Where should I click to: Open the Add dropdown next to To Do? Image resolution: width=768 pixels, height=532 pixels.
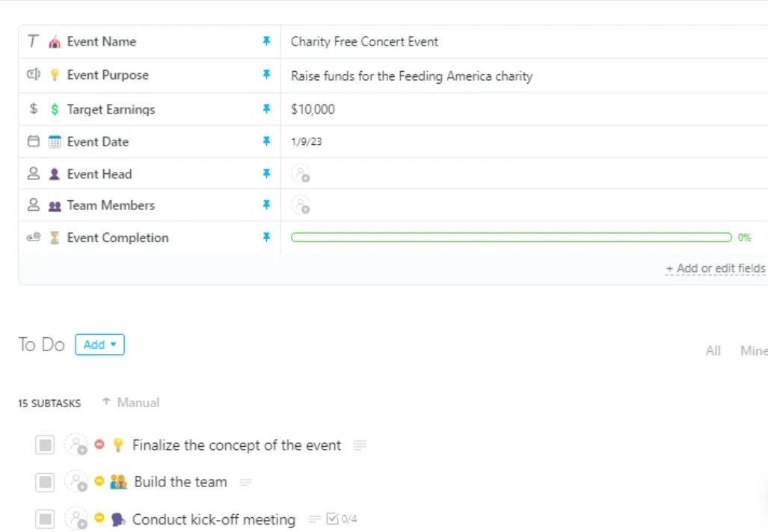tap(100, 344)
